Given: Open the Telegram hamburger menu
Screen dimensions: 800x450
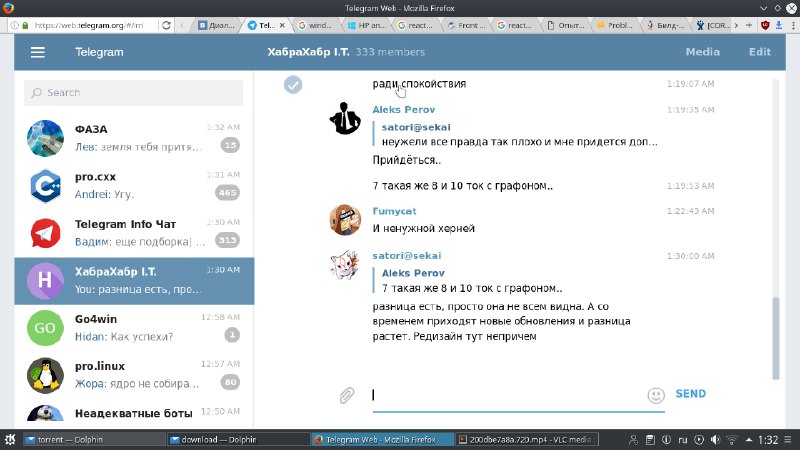Looking at the screenshot, I should [38, 52].
